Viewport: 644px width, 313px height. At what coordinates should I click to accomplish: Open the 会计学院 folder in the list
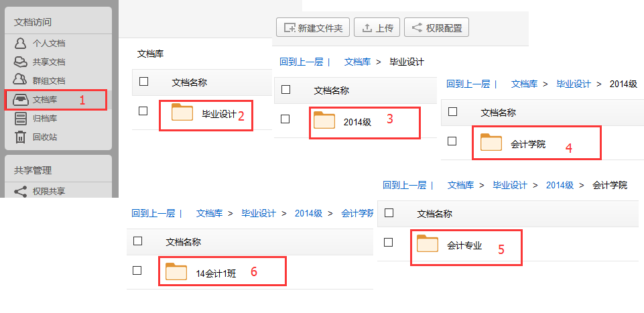pos(527,143)
